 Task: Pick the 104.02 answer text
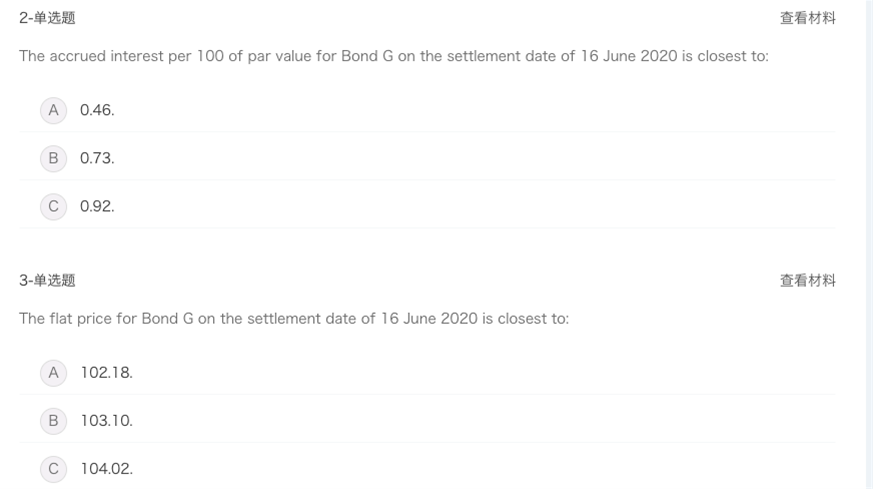tap(107, 469)
